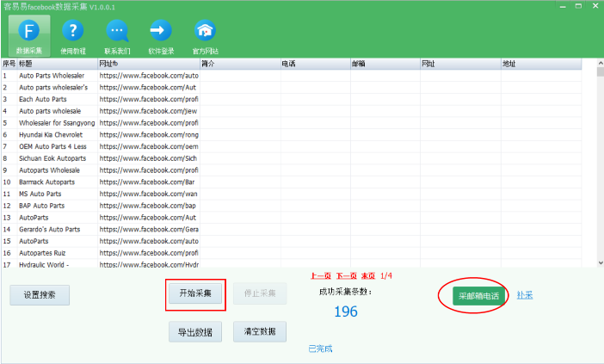Click the green 采邮箱电话 button
This screenshot has height=364, width=604.
[478, 296]
